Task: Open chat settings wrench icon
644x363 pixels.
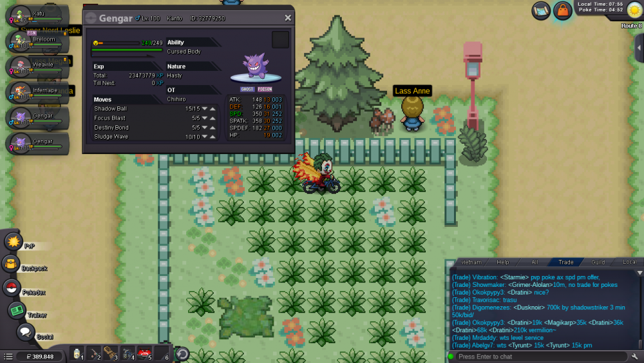Action: pyautogui.click(x=635, y=357)
